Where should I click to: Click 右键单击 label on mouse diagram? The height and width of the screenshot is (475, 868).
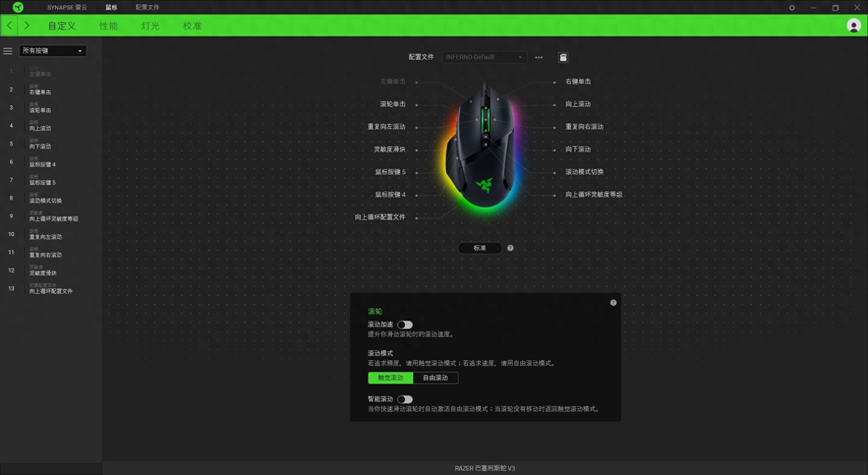pyautogui.click(x=578, y=81)
